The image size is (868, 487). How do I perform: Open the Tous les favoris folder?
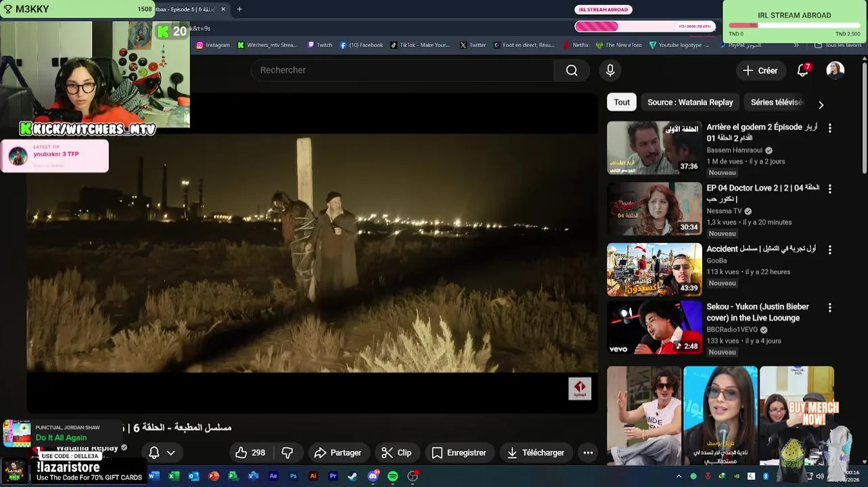coord(838,45)
